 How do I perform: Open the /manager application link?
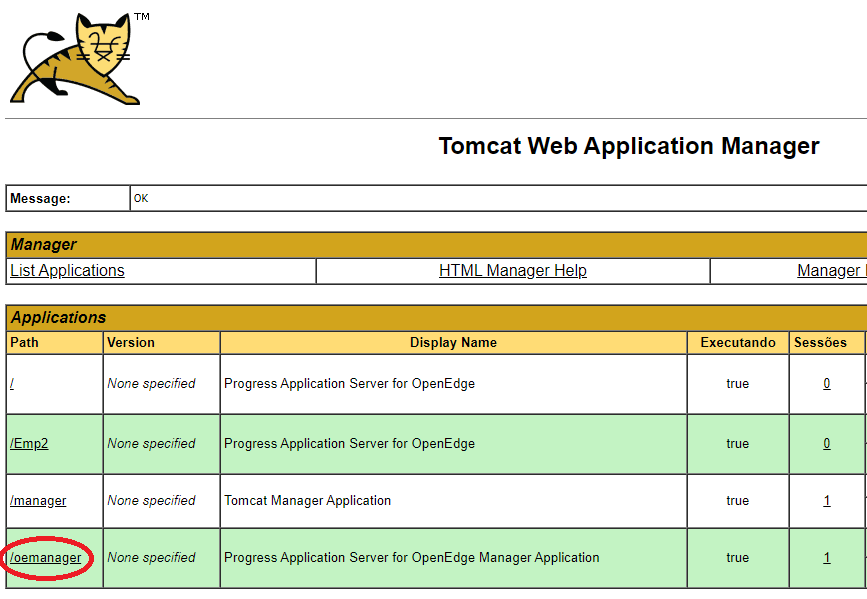[x=38, y=501]
